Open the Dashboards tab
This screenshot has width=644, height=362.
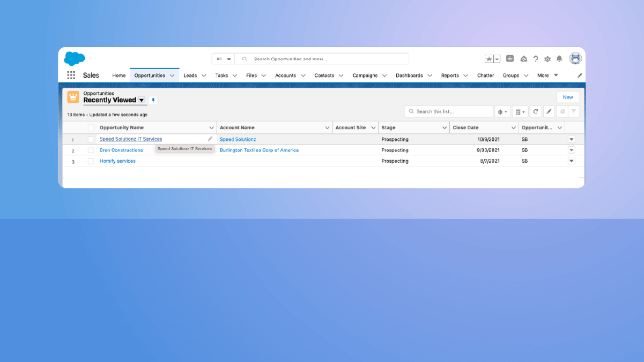point(409,76)
